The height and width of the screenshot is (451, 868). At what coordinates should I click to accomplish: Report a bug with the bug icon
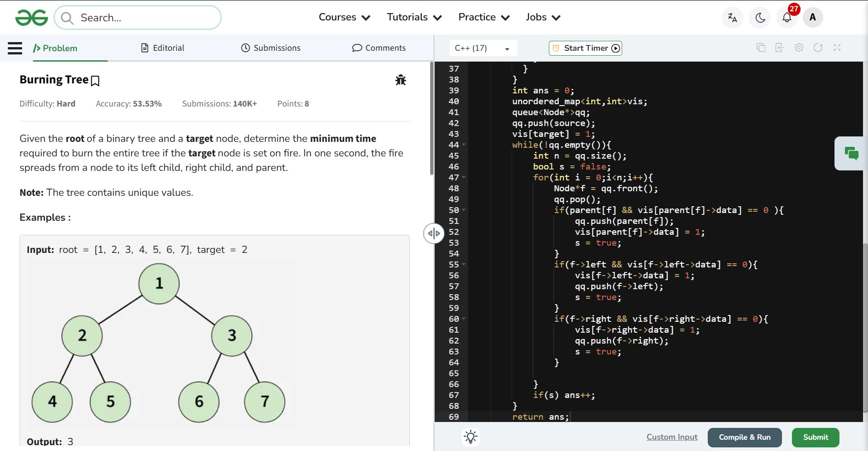[x=400, y=80]
